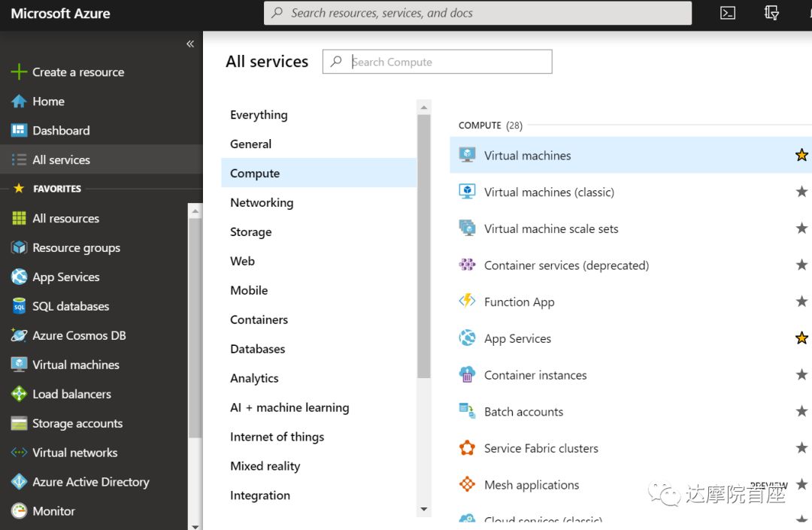Open Batch accounts service
This screenshot has width=812, height=530.
click(523, 412)
